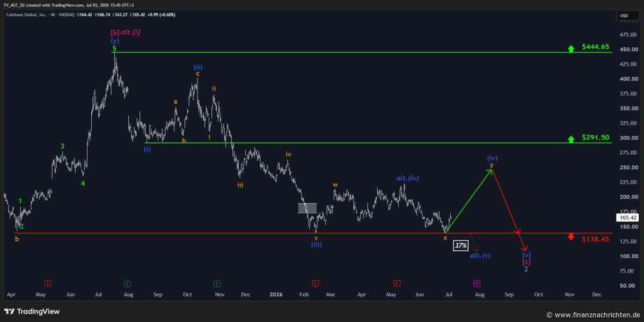
Task: Click the $444.65 resistance price label
Action: click(596, 47)
